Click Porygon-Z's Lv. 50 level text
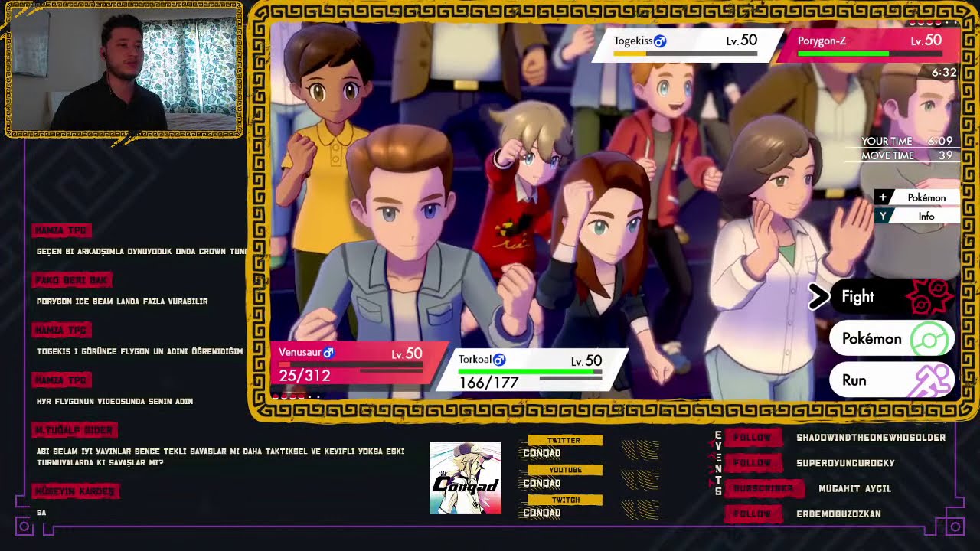Image resolution: width=980 pixels, height=551 pixels. click(926, 41)
